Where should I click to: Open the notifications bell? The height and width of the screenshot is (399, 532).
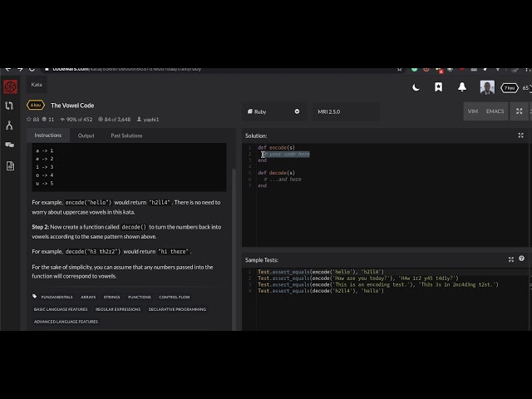coord(462,87)
